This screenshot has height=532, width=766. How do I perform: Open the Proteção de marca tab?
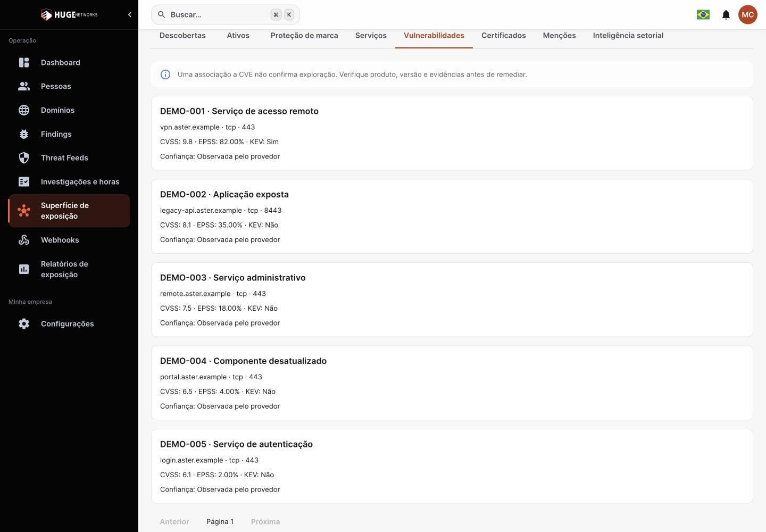tap(304, 36)
